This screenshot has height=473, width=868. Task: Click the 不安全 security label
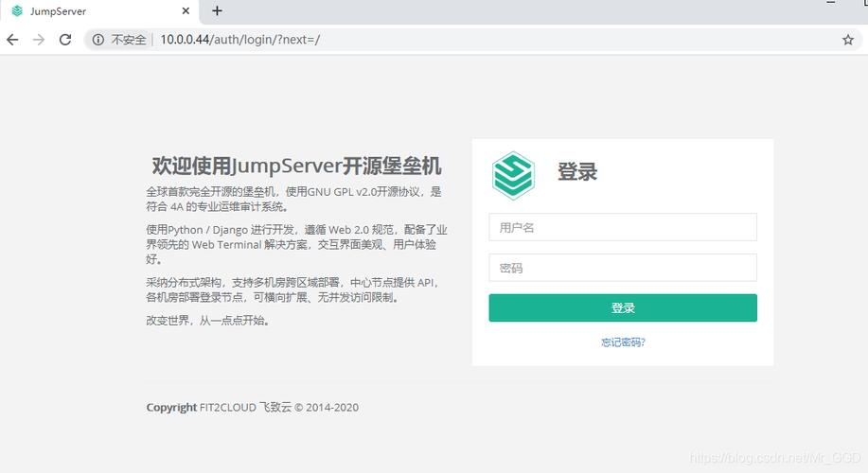pyautogui.click(x=129, y=40)
